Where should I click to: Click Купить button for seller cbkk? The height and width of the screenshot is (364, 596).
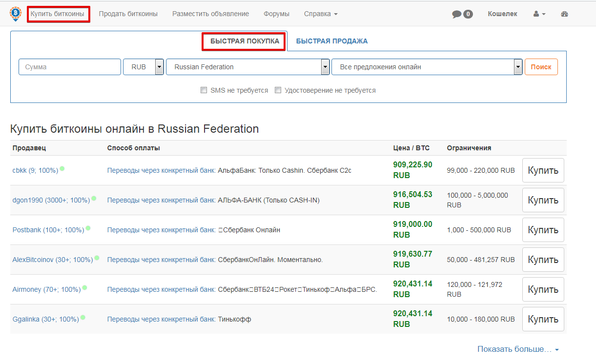coord(543,170)
